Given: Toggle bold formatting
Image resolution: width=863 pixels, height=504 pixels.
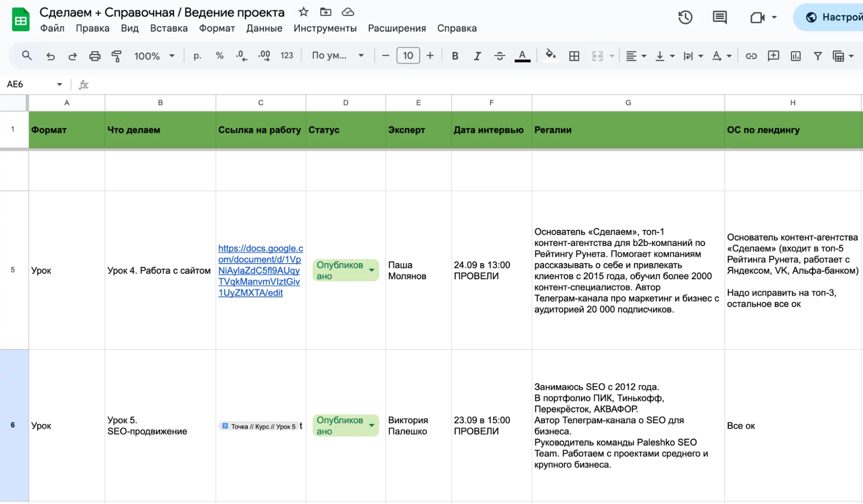Looking at the screenshot, I should pyautogui.click(x=455, y=56).
